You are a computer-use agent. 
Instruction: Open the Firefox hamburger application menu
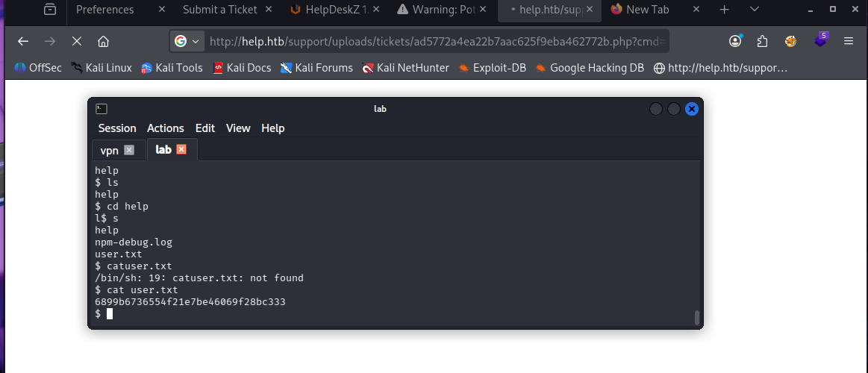click(x=848, y=41)
